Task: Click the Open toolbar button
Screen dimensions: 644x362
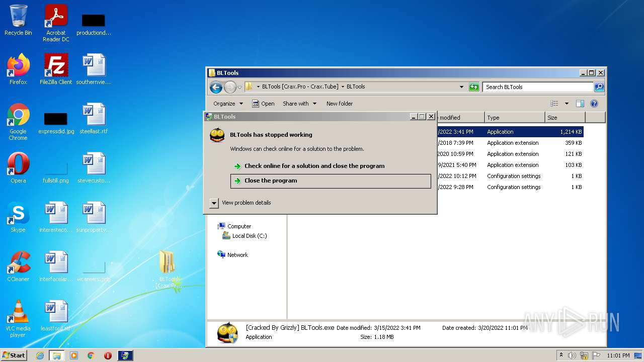Action: [263, 104]
